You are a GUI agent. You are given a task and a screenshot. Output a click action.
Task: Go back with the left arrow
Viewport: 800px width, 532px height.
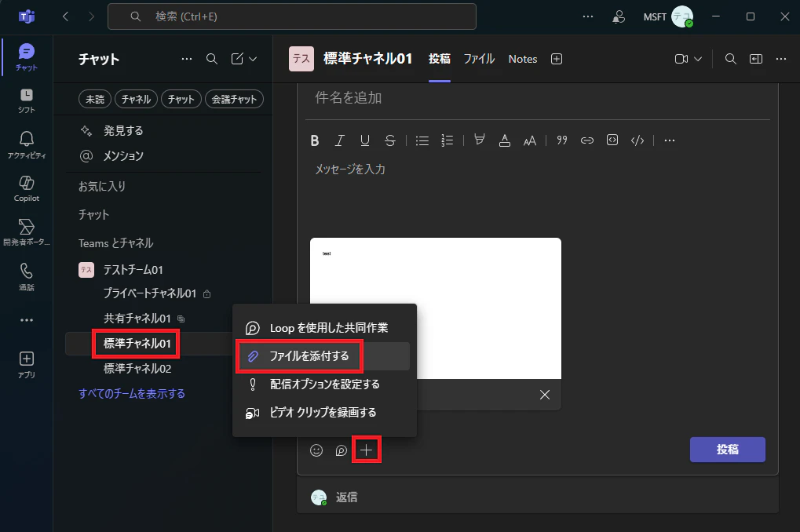pos(65,16)
